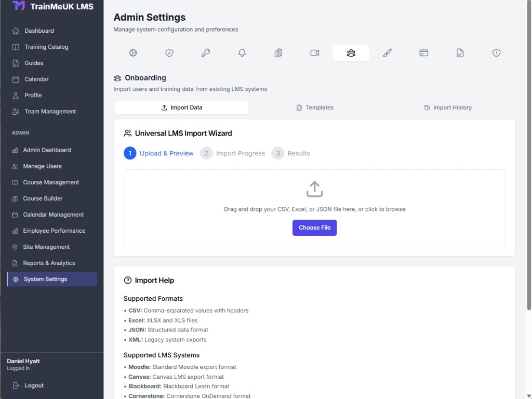Screen dimensions: 532x399
Task: Click the 'CSV:' format entry
Action: tap(187, 311)
